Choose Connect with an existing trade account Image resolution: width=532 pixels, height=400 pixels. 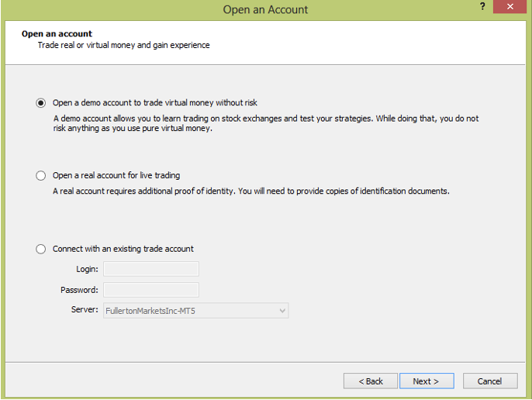click(40, 249)
